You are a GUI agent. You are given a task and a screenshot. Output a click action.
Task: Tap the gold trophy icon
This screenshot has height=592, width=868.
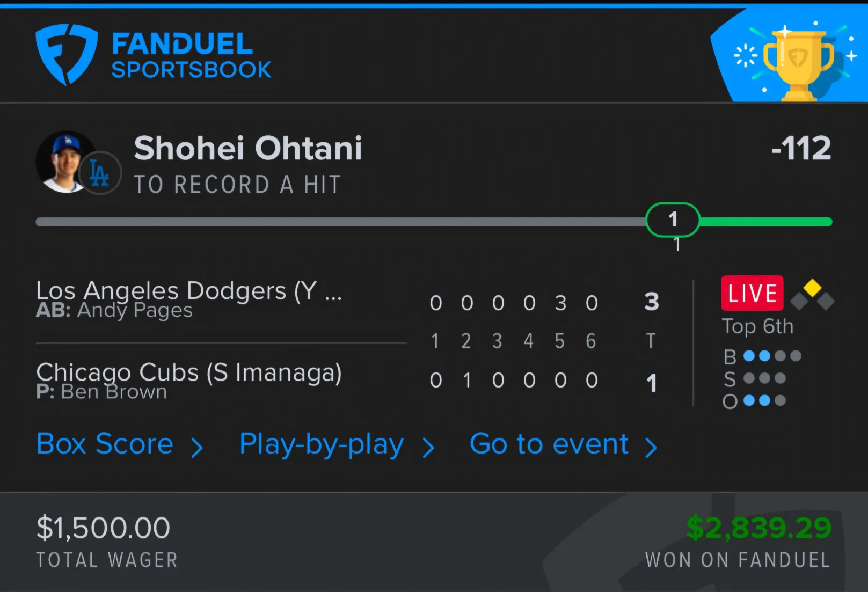799,64
